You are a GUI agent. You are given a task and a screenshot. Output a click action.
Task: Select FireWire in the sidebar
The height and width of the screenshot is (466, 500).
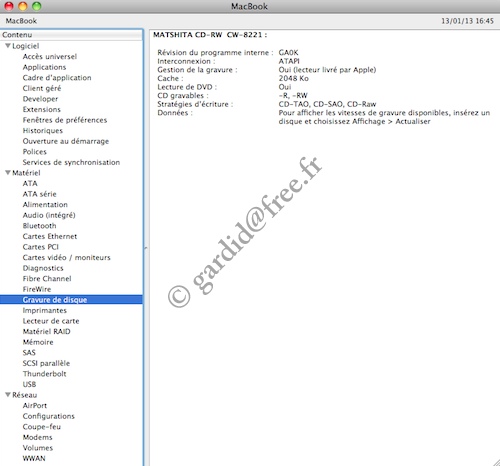point(37,289)
